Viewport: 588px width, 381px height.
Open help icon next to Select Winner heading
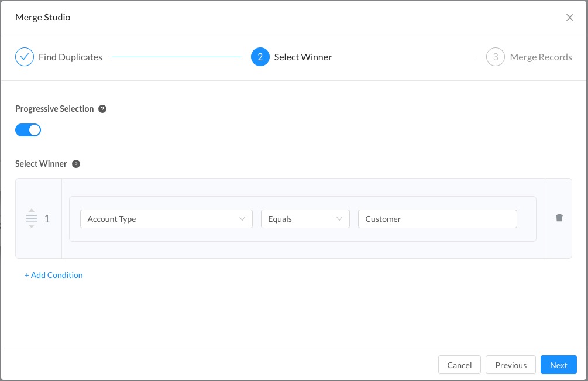pos(76,164)
